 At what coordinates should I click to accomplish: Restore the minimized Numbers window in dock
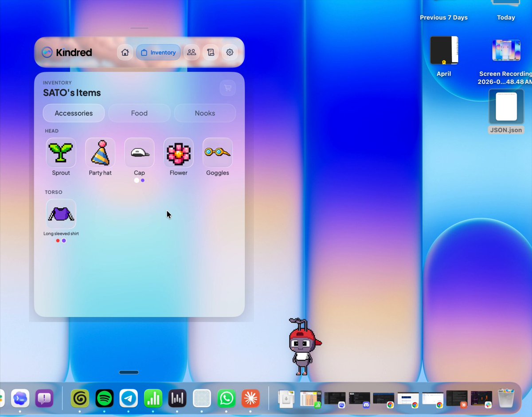(310, 399)
